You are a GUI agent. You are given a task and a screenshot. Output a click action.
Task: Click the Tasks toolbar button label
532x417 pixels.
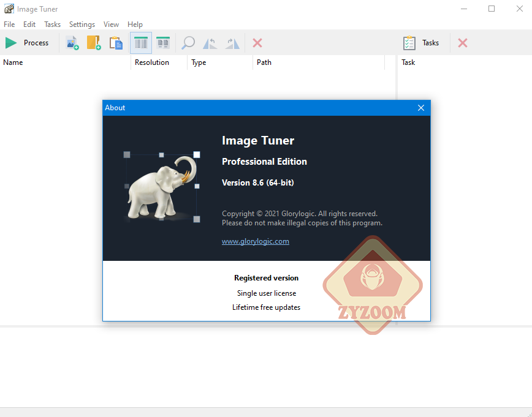[x=430, y=43]
